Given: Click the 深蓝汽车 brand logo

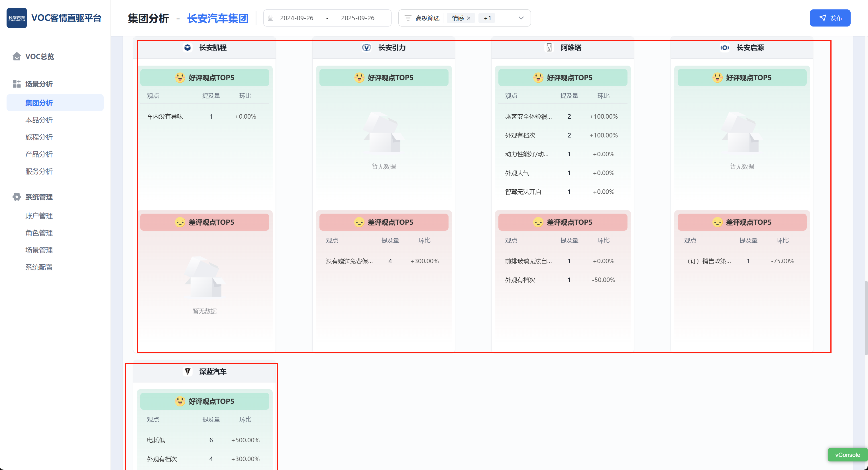Looking at the screenshot, I should click(188, 372).
